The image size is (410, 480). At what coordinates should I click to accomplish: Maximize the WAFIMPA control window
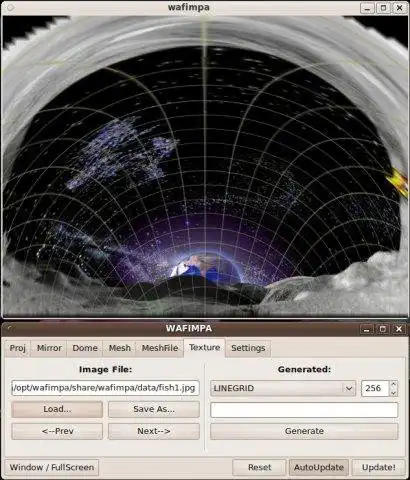[383, 329]
